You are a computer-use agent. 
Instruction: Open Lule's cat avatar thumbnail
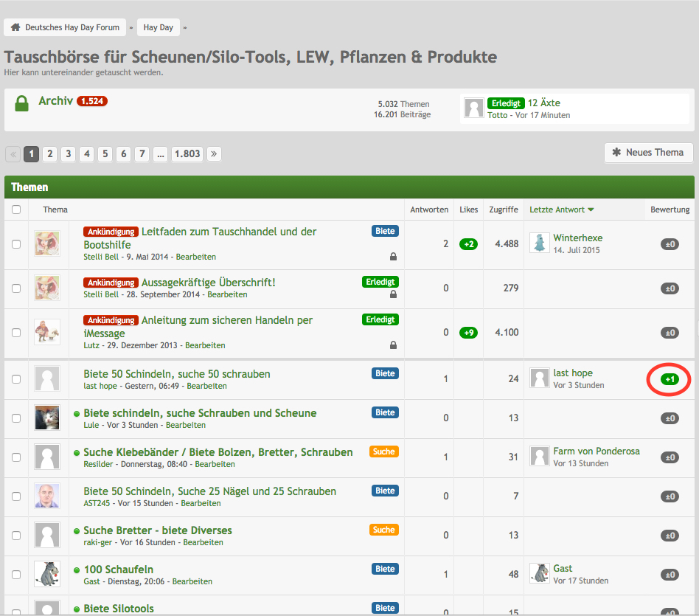coord(47,418)
